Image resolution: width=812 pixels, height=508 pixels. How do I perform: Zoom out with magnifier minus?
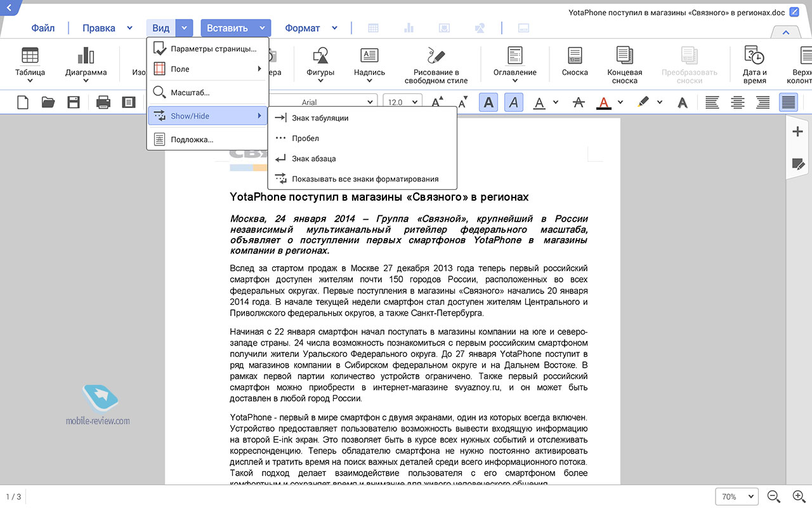pos(774,497)
